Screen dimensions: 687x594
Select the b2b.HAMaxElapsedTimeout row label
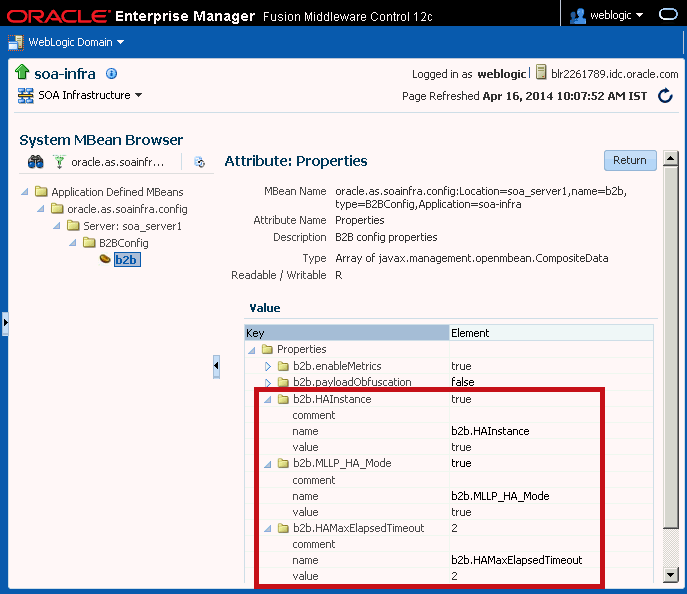click(x=359, y=528)
